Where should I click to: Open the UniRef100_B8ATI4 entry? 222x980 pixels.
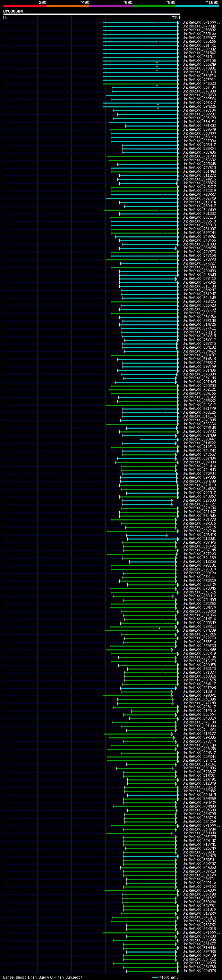(199, 76)
